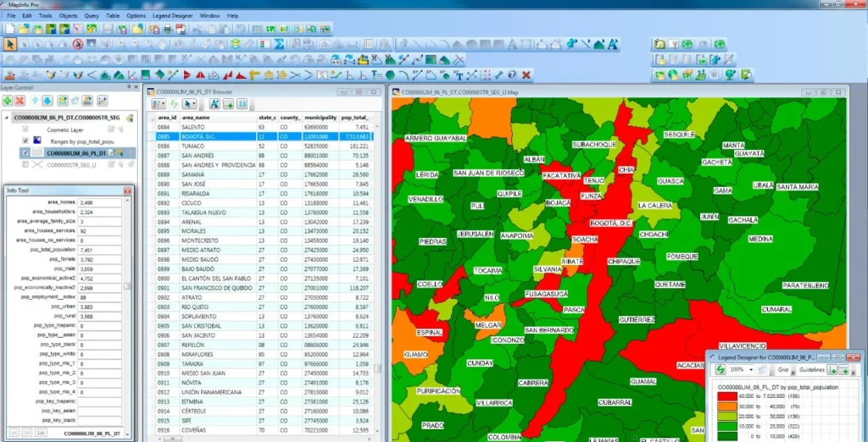Click the Scissors cut icon in the top toolbar
This screenshot has height=442, width=868.
click(197, 28)
